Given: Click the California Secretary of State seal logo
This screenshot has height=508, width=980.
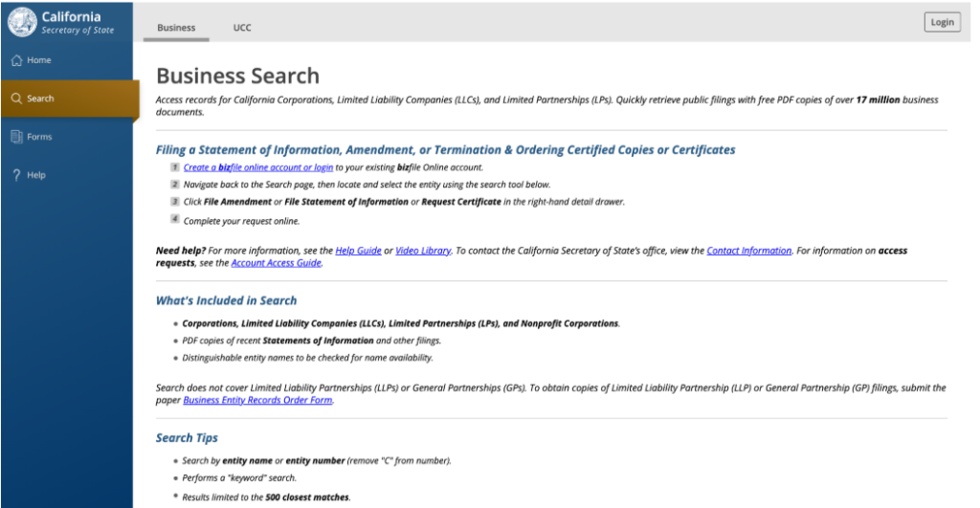Looking at the screenshot, I should click(x=23, y=22).
